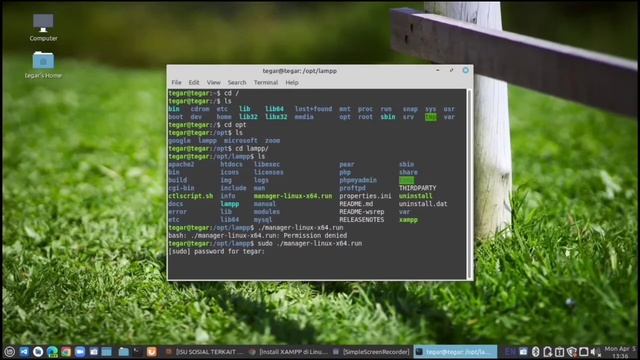Open the Search menu in terminal
The width and height of the screenshot is (640, 360).
237,82
